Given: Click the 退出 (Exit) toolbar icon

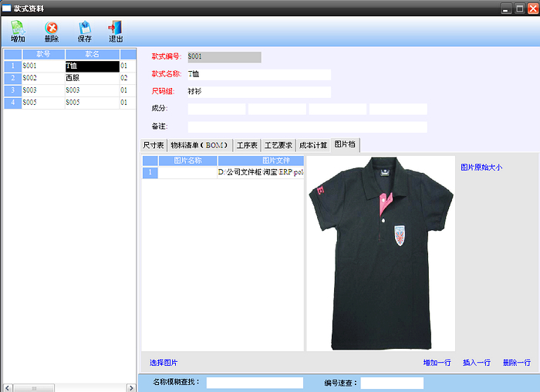Looking at the screenshot, I should pyautogui.click(x=116, y=31).
